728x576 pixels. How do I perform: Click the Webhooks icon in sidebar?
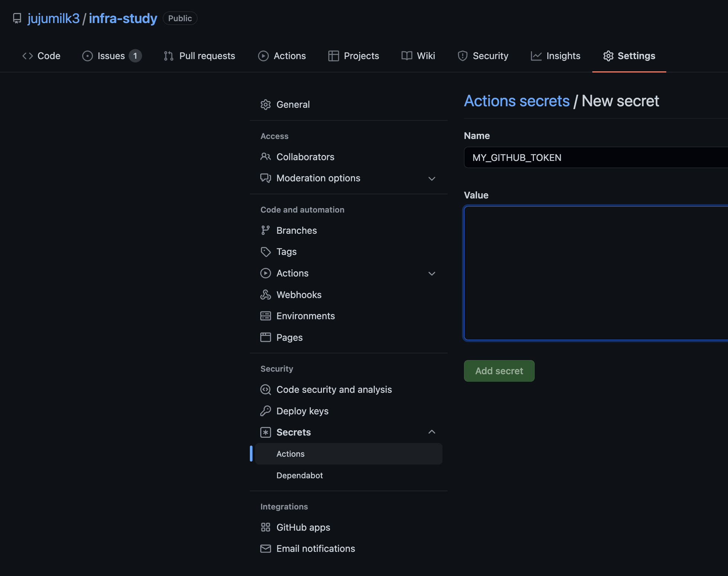tap(265, 295)
